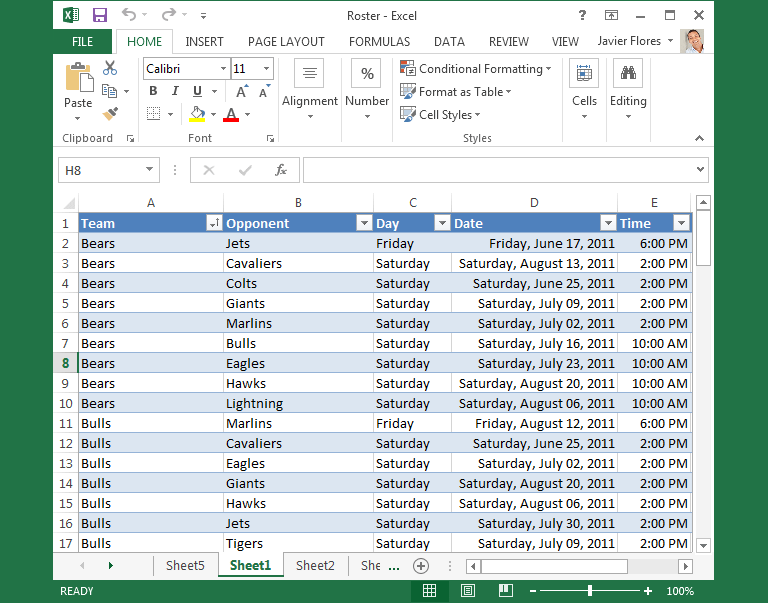The image size is (768, 603).
Task: Add a new sheet with the plus button
Action: [x=421, y=566]
